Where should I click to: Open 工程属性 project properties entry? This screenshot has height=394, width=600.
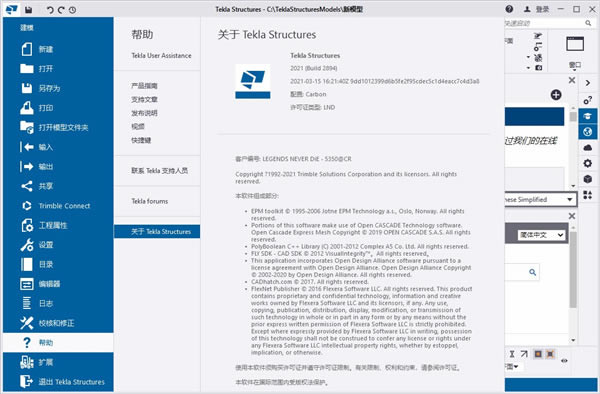pos(58,225)
